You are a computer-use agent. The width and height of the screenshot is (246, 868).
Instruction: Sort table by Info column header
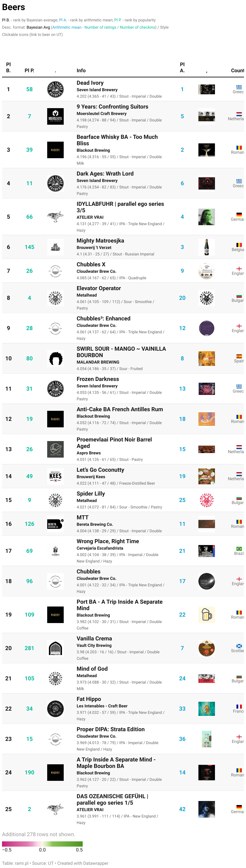click(x=81, y=70)
